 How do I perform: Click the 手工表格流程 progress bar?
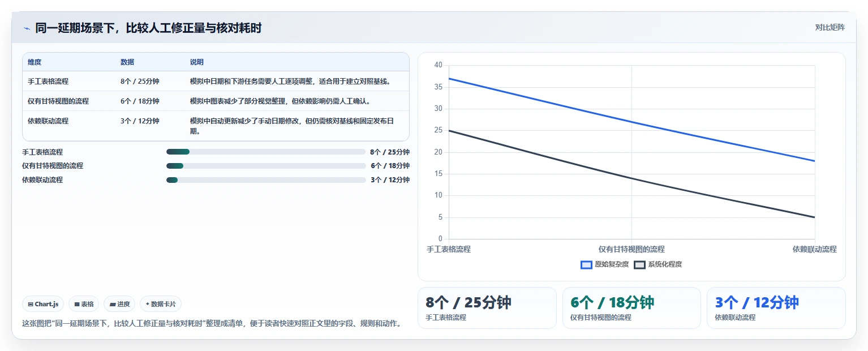click(265, 152)
